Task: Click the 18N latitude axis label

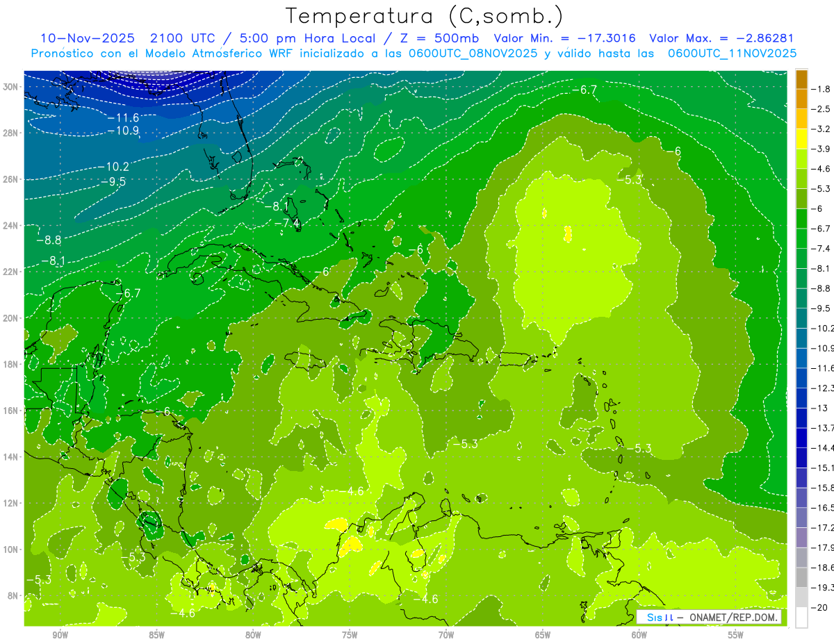Action: pos(12,364)
